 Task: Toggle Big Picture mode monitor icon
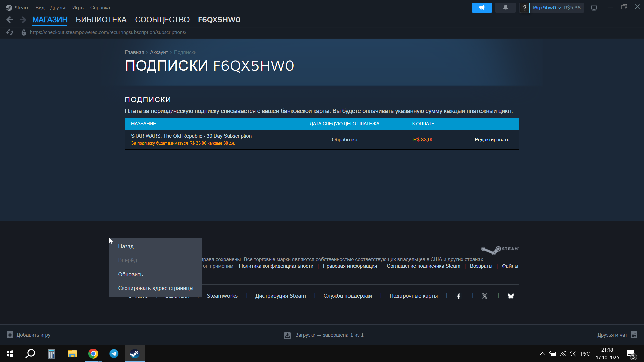594,8
